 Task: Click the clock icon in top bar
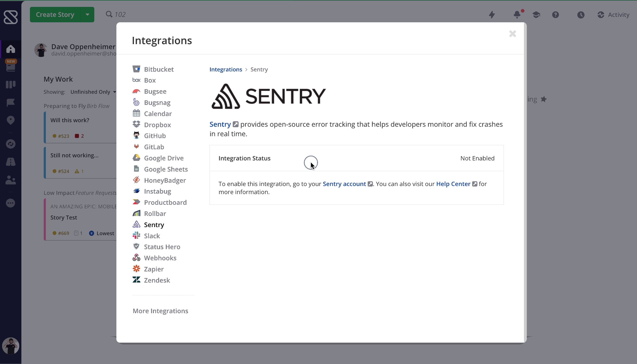click(581, 15)
